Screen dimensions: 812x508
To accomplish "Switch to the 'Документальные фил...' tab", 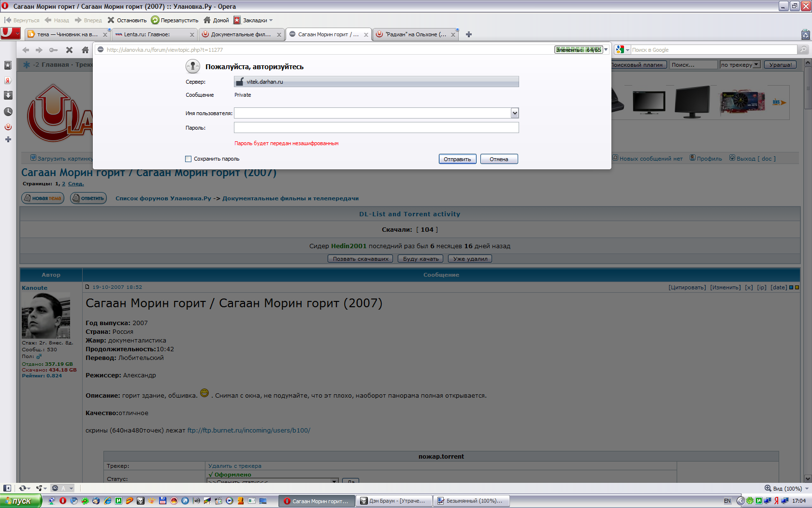I will tap(241, 34).
